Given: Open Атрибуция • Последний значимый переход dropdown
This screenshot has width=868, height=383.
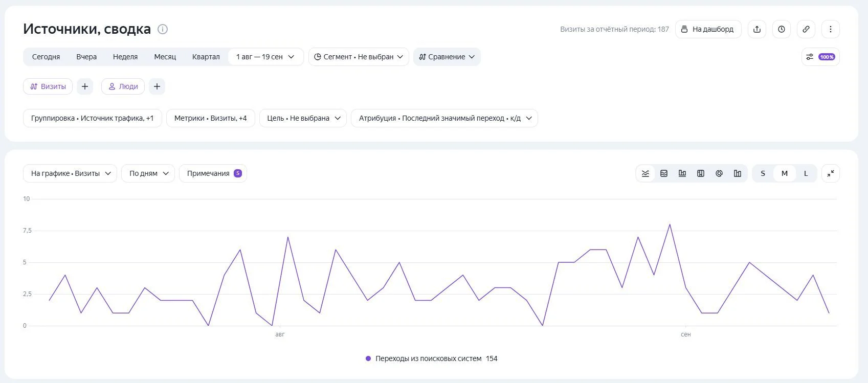Looking at the screenshot, I should pos(444,118).
